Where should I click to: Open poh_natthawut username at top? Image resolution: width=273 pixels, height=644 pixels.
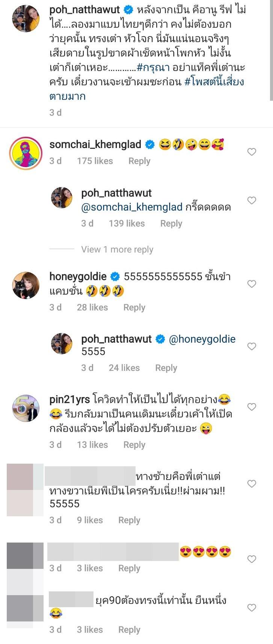coord(84,9)
